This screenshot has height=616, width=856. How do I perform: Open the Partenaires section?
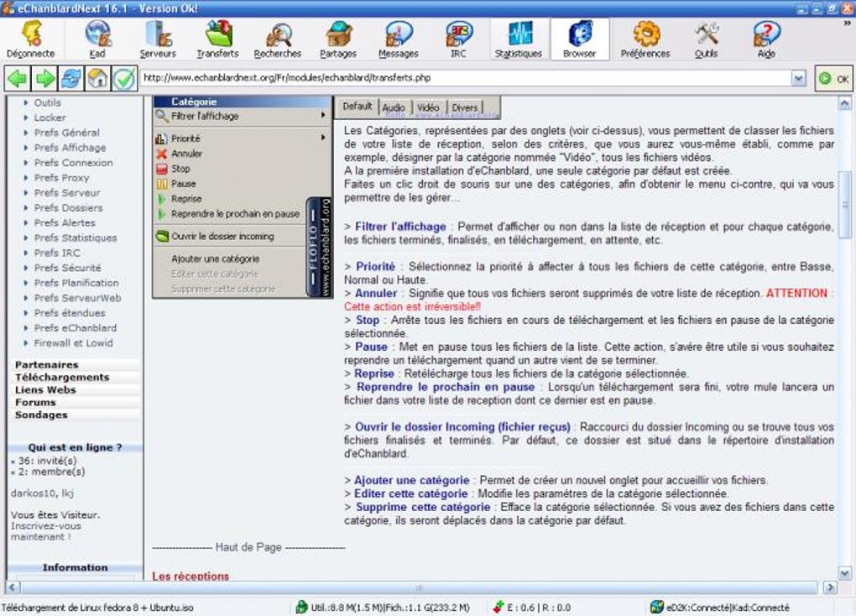[46, 365]
